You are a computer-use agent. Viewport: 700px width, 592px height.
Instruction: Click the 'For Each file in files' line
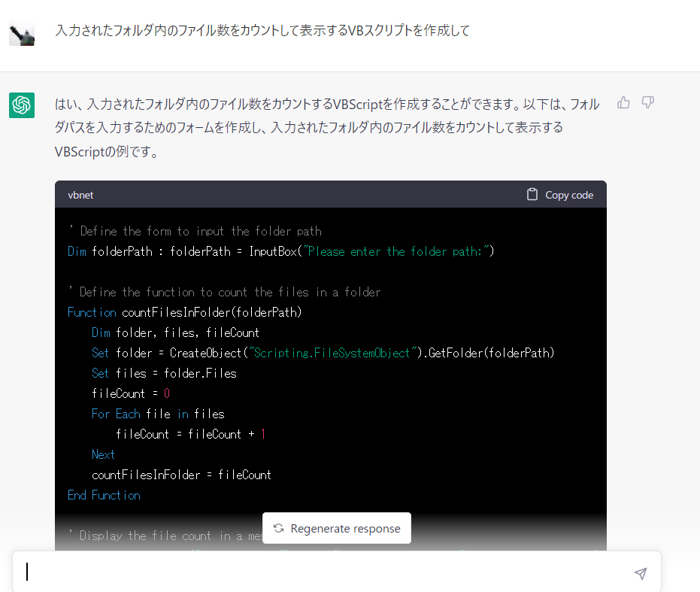[158, 414]
